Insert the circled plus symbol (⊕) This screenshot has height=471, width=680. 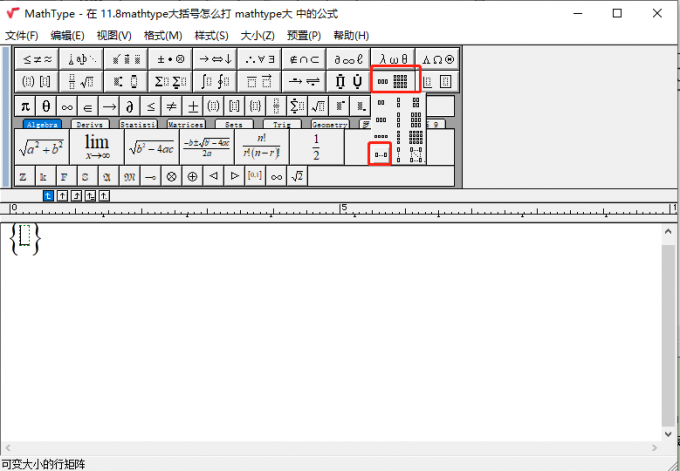(192, 176)
